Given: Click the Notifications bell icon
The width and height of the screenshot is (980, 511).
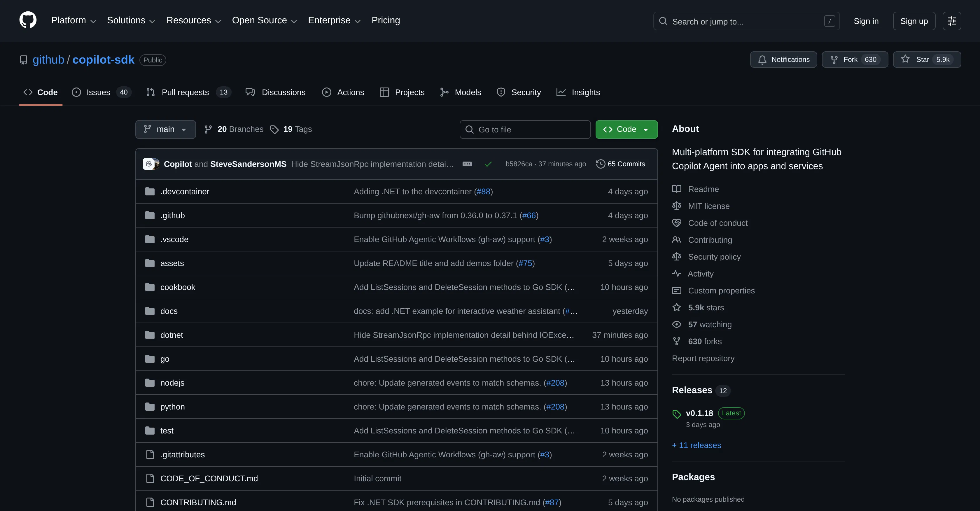Looking at the screenshot, I should (x=762, y=60).
